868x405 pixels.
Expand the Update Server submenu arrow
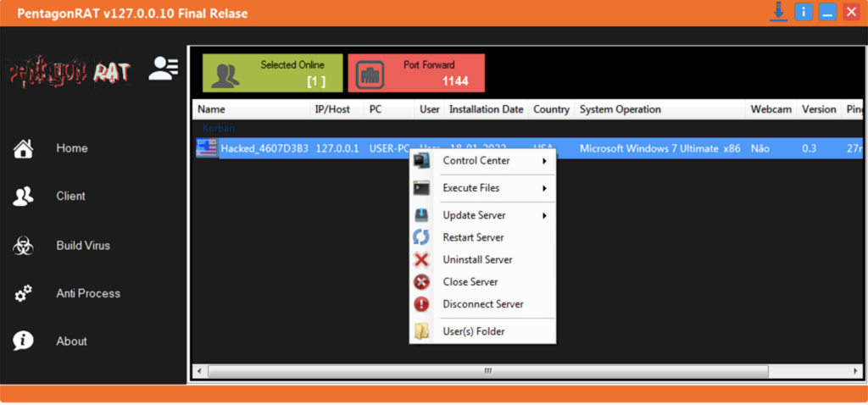pyautogui.click(x=545, y=215)
